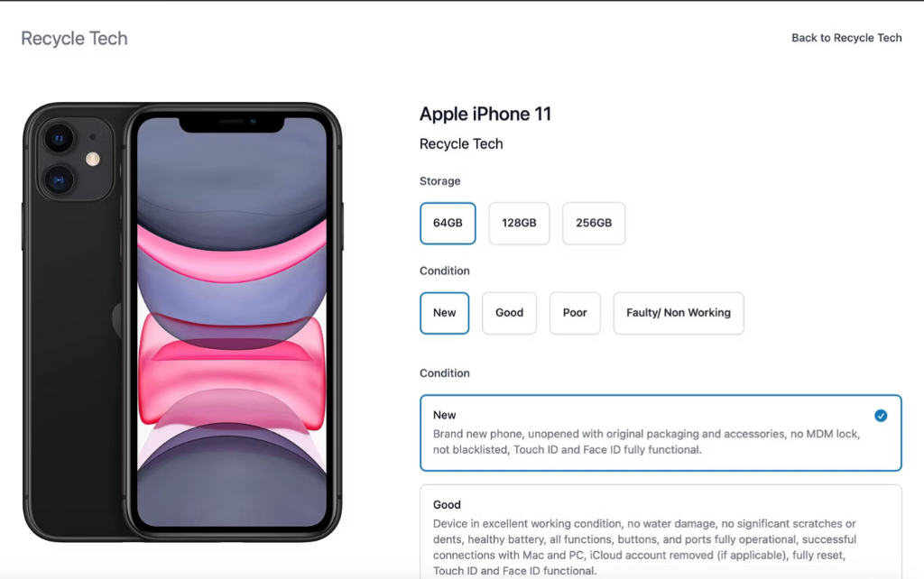
Task: Click the Recycle Tech site logo
Action: pyautogui.click(x=74, y=38)
